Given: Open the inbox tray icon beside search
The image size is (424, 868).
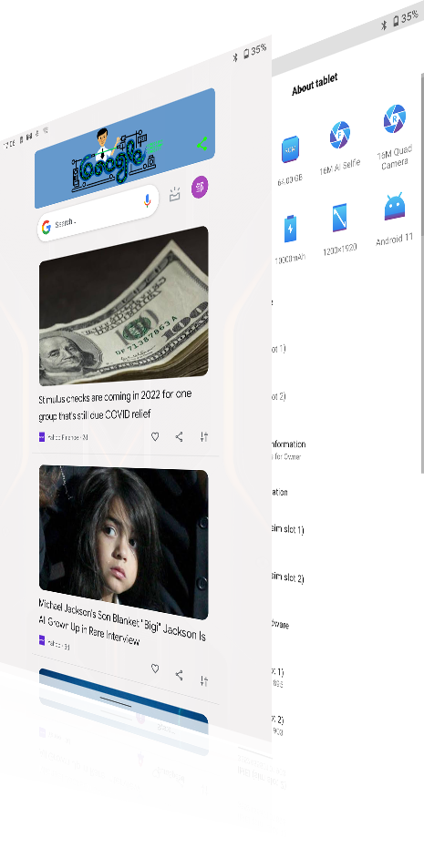Looking at the screenshot, I should coord(175,194).
